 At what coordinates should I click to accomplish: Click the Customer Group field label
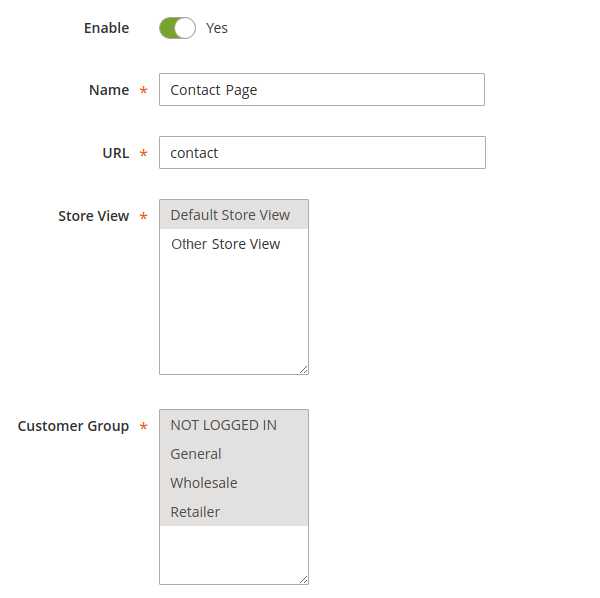point(73,426)
